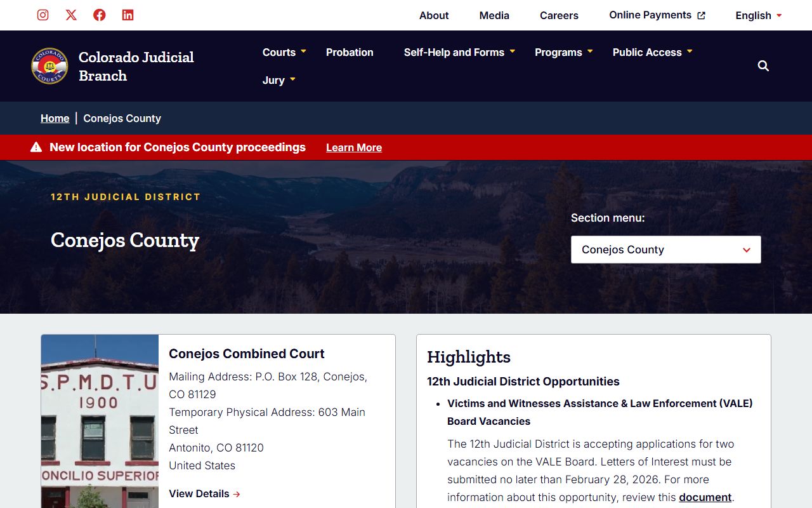The height and width of the screenshot is (508, 812).
Task: Open the Facebook social icon
Action: click(x=100, y=15)
